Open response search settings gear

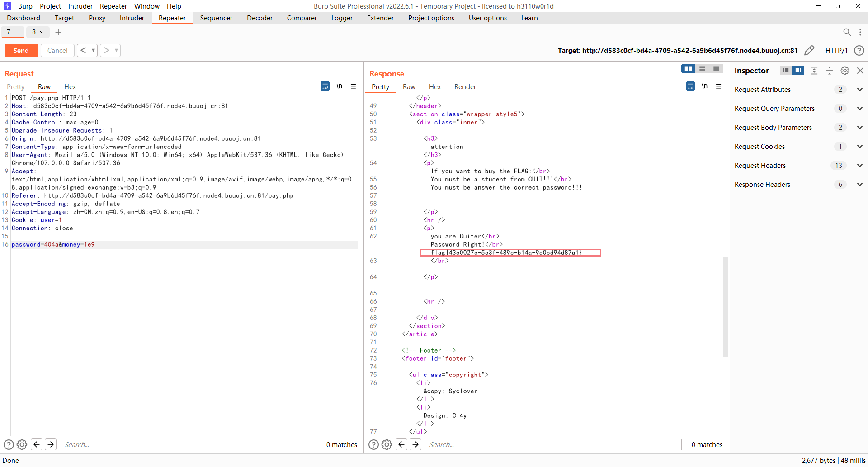pyautogui.click(x=387, y=444)
